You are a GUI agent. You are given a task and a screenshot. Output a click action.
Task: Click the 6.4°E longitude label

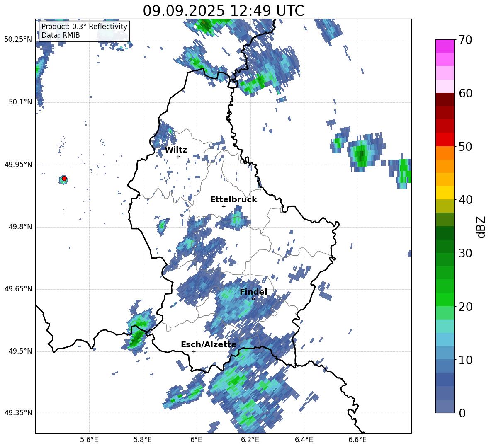tap(304, 440)
